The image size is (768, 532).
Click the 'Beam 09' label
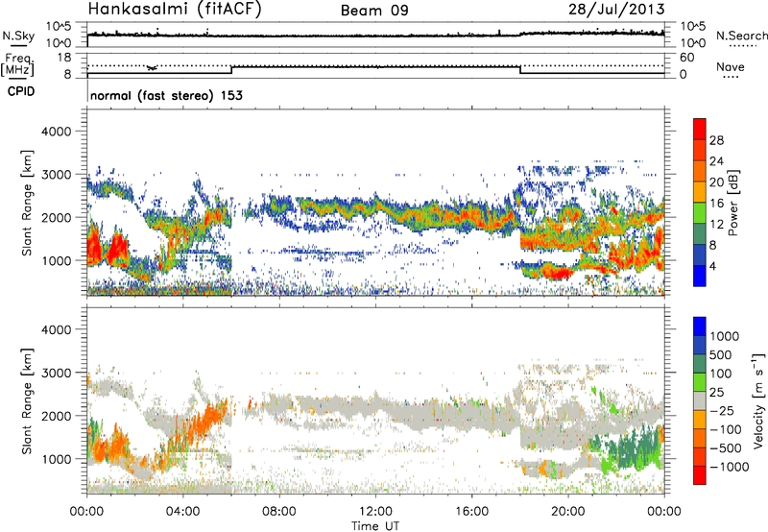(374, 11)
